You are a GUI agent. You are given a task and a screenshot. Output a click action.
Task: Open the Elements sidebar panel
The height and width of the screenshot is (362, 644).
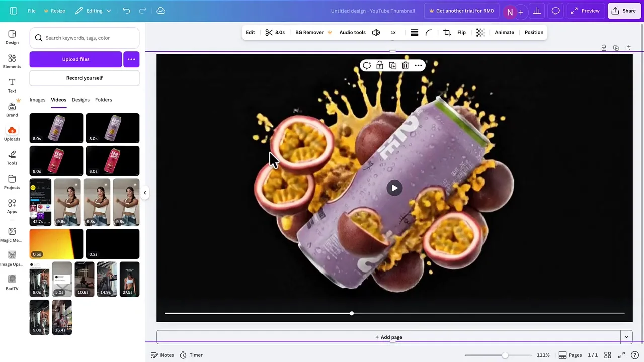tap(12, 61)
